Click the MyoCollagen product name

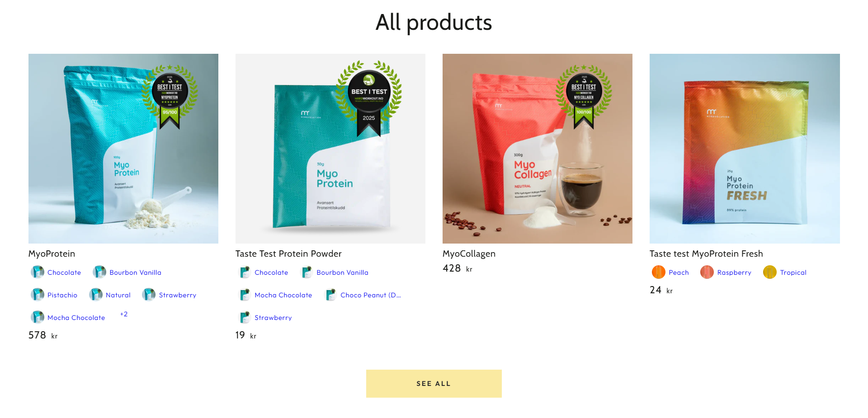(469, 254)
